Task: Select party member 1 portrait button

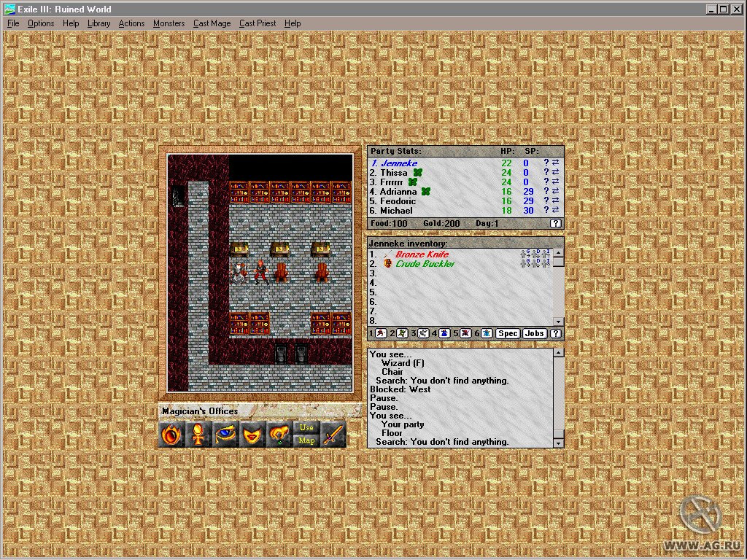Action: (x=381, y=333)
